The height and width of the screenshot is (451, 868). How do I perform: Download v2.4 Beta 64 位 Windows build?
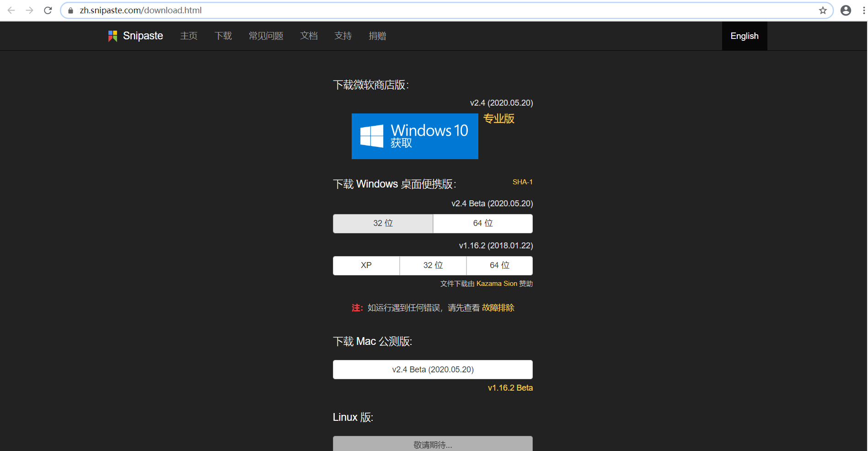coord(483,223)
